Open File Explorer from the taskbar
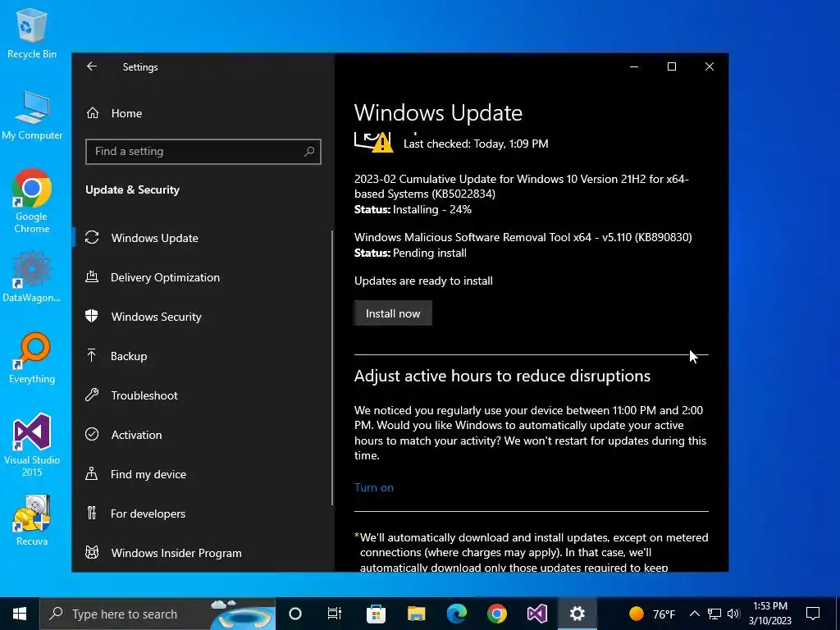Viewport: 840px width, 630px height. click(416, 614)
